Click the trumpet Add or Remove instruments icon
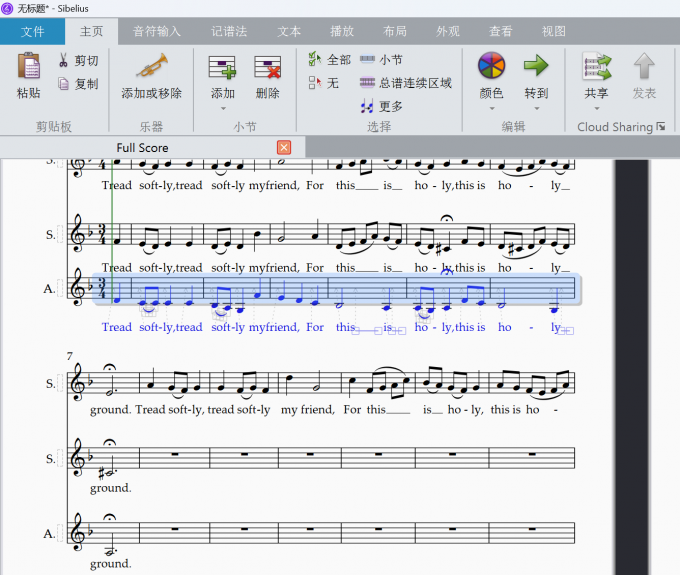This screenshot has width=680, height=575. (152, 65)
